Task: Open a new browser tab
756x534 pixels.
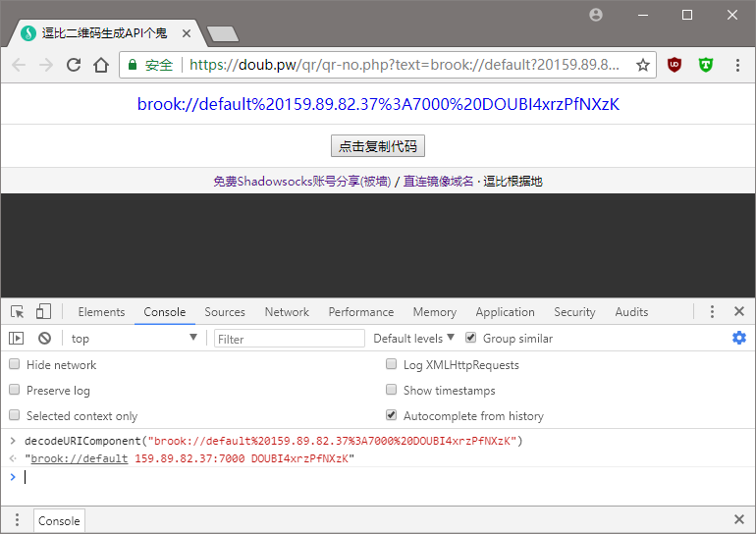Action: 223,33
